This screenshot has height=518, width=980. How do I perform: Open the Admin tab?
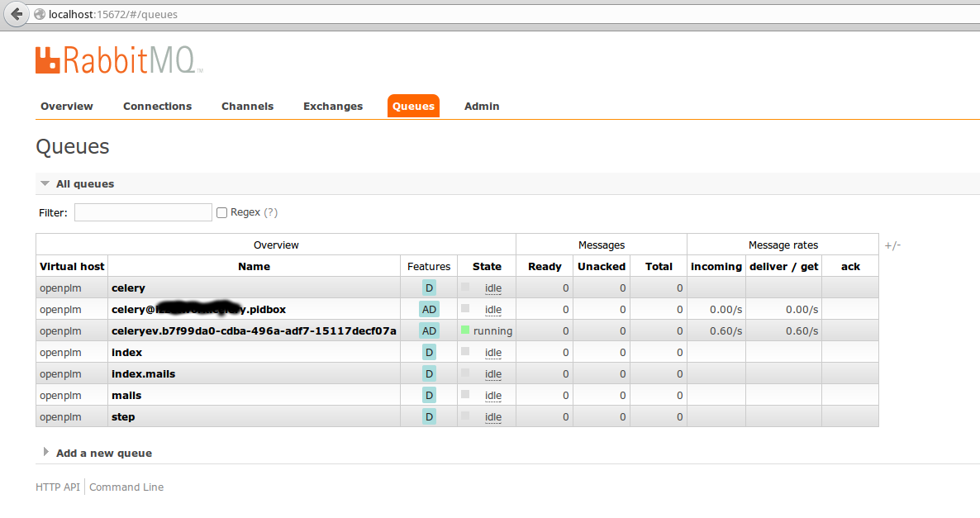[x=482, y=106]
